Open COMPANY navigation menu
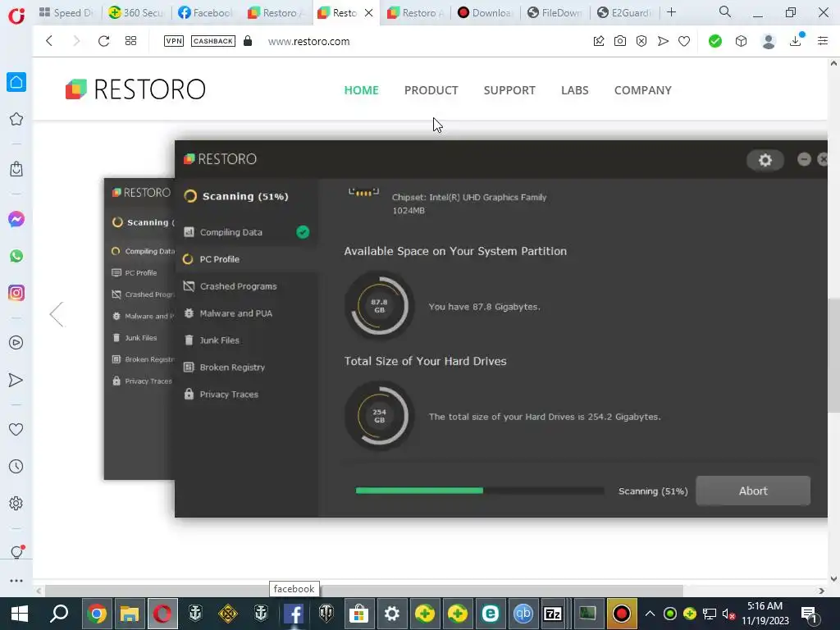 click(643, 90)
